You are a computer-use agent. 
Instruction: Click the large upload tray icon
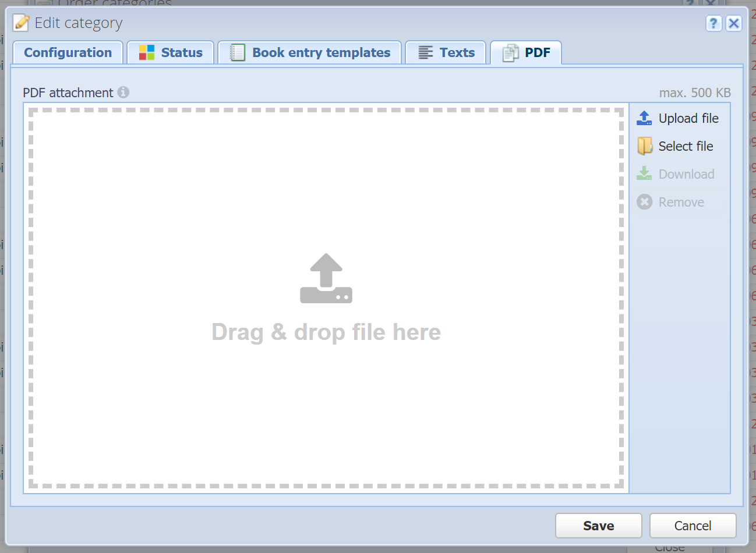point(326,278)
